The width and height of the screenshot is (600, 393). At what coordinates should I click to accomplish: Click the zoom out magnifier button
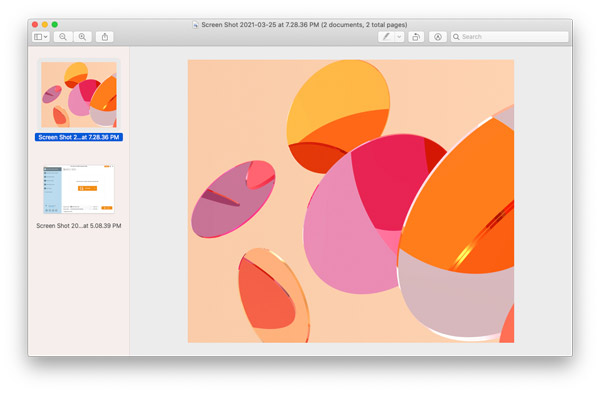pyautogui.click(x=63, y=37)
